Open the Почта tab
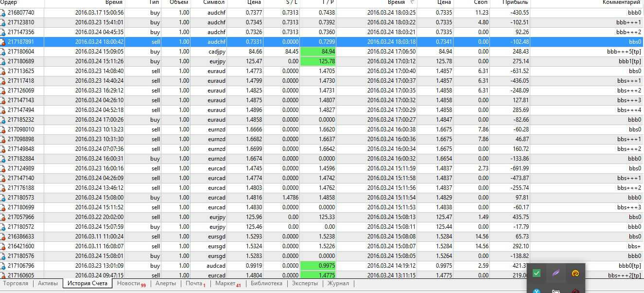Viewport: 644px width, 293px height. [194, 283]
